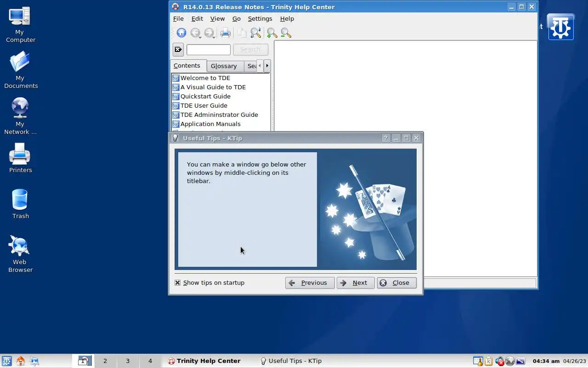Open the Help menu
The height and width of the screenshot is (368, 588).
(x=287, y=19)
